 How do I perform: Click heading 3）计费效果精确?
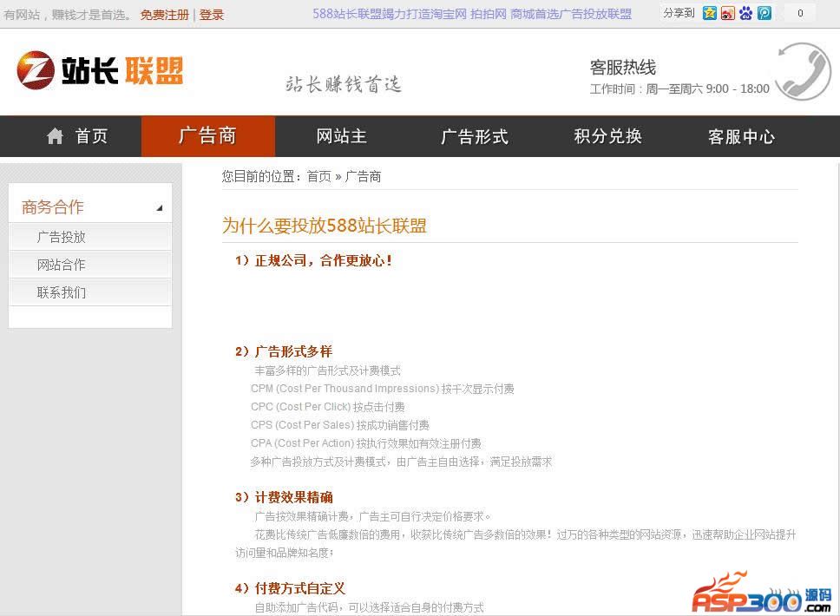click(x=284, y=498)
